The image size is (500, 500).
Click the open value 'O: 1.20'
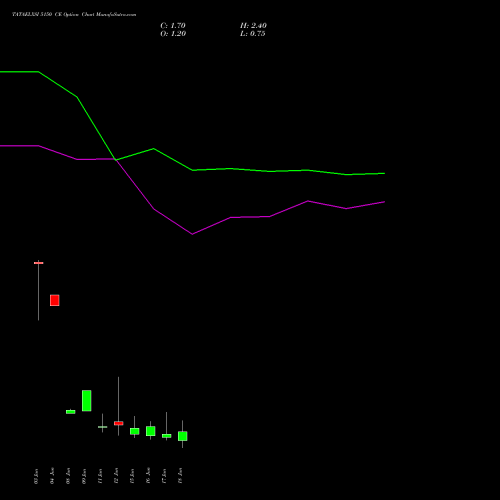pyautogui.click(x=173, y=34)
